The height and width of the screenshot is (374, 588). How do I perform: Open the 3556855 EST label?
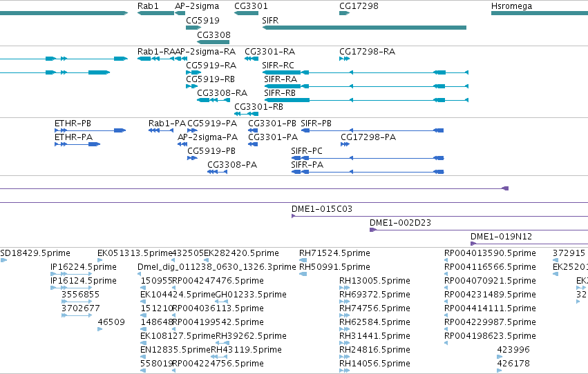81,295
